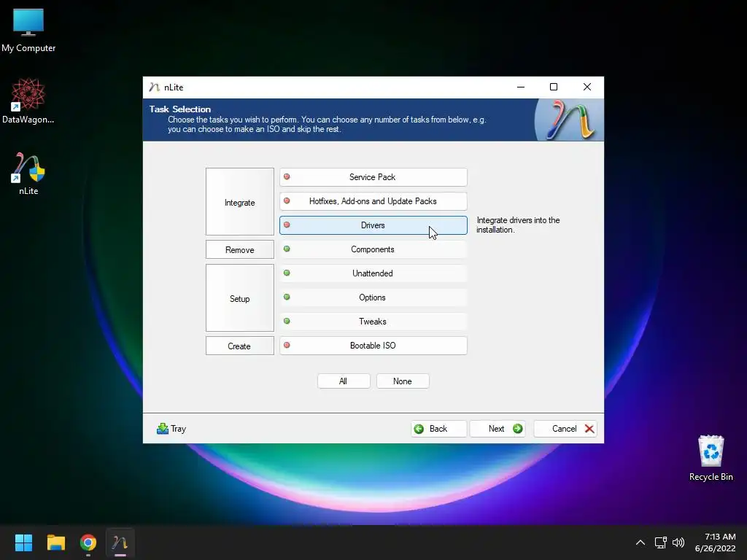
Task: Select the Create group button
Action: click(x=239, y=346)
